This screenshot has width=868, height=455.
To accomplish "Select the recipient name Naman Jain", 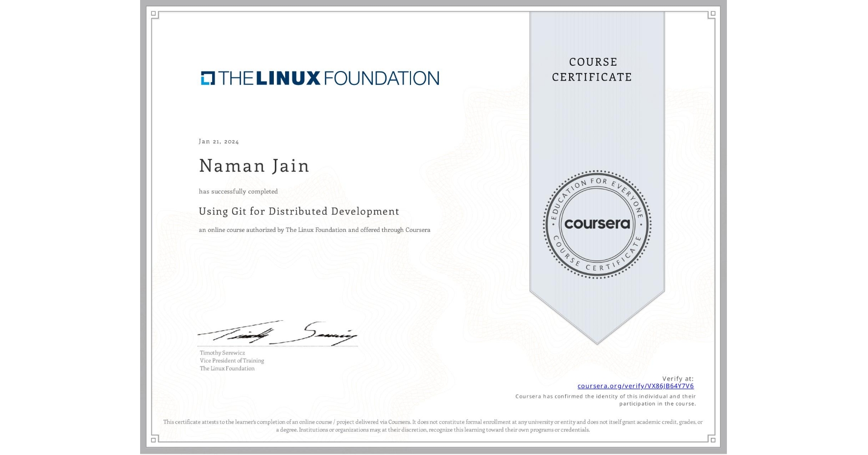I will coord(254,166).
